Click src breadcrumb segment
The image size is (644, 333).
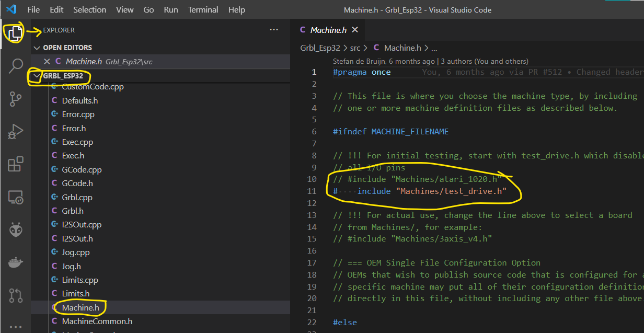[x=355, y=48]
